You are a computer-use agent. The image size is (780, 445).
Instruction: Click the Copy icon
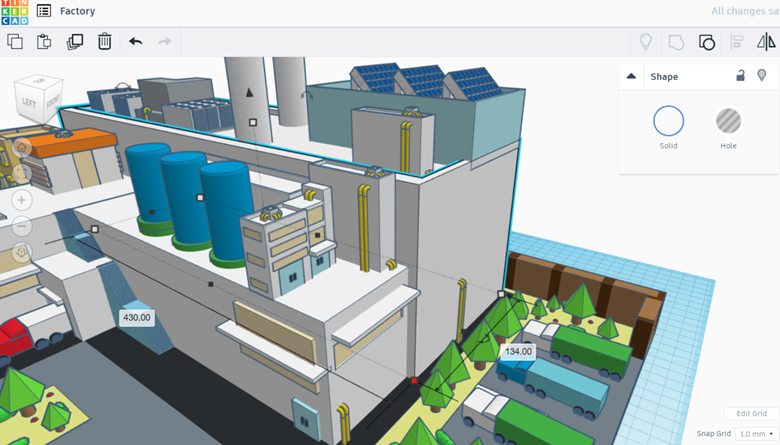(15, 42)
